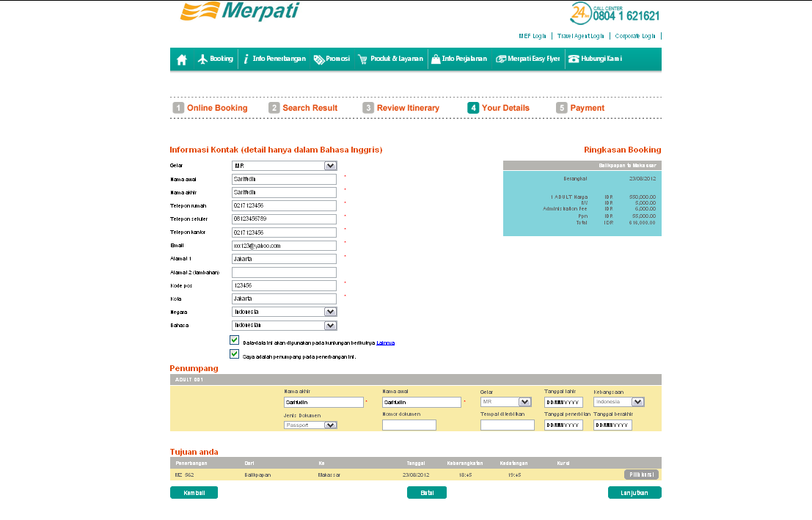Open Info Perjalanan using its bag icon
Image resolution: width=812 pixels, height=520 pixels.
436,59
